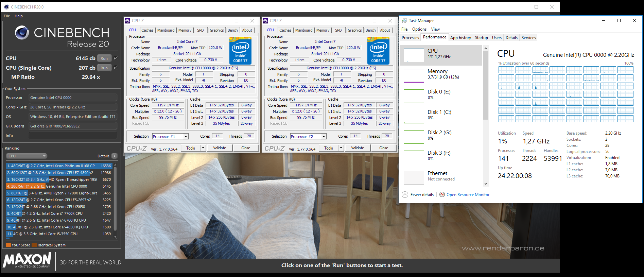
Task: Open the File menu in Cinebench
Action: 7,16
